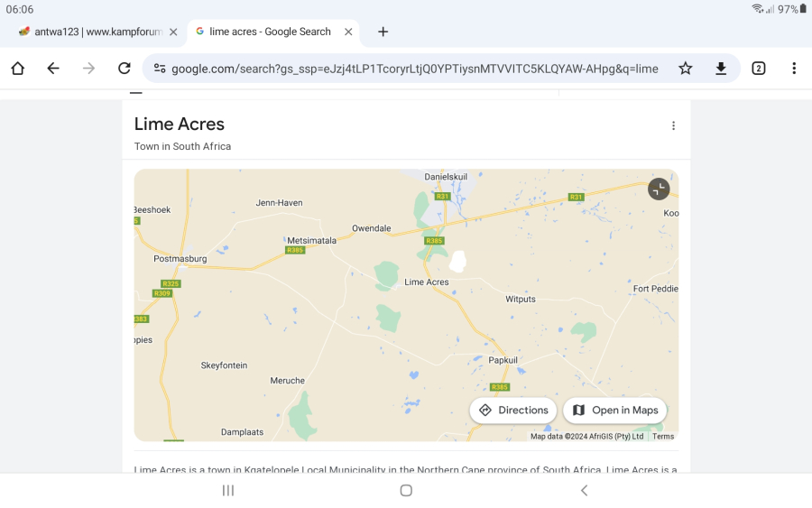Click Jenn-Haven label on map

pos(279,203)
